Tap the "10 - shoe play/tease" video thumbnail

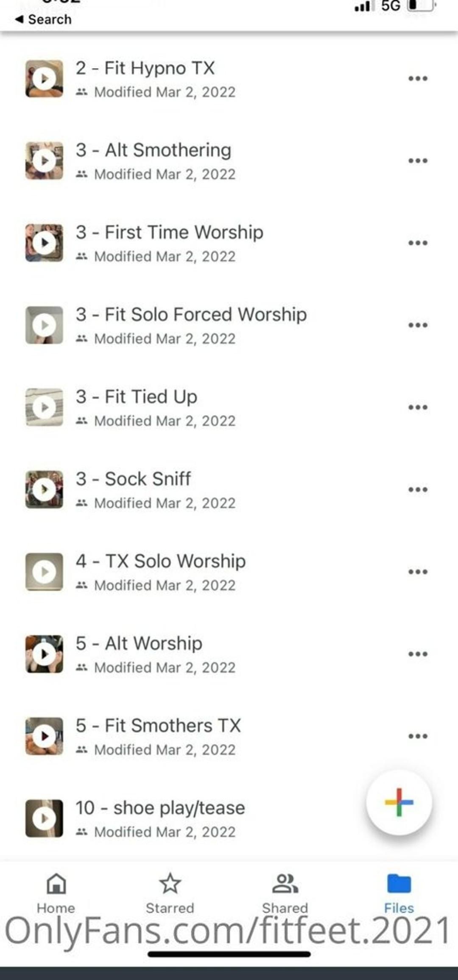click(44, 818)
